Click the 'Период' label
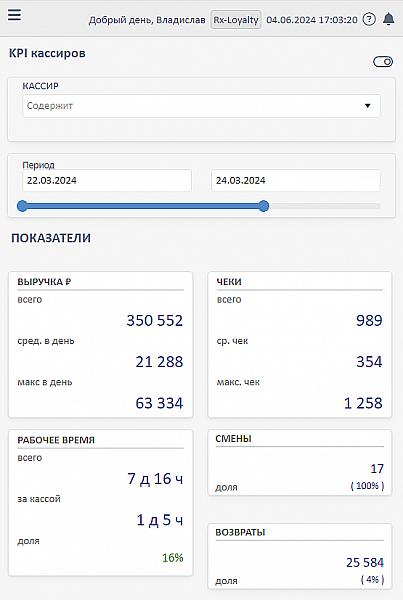403x600 pixels. pos(38,165)
